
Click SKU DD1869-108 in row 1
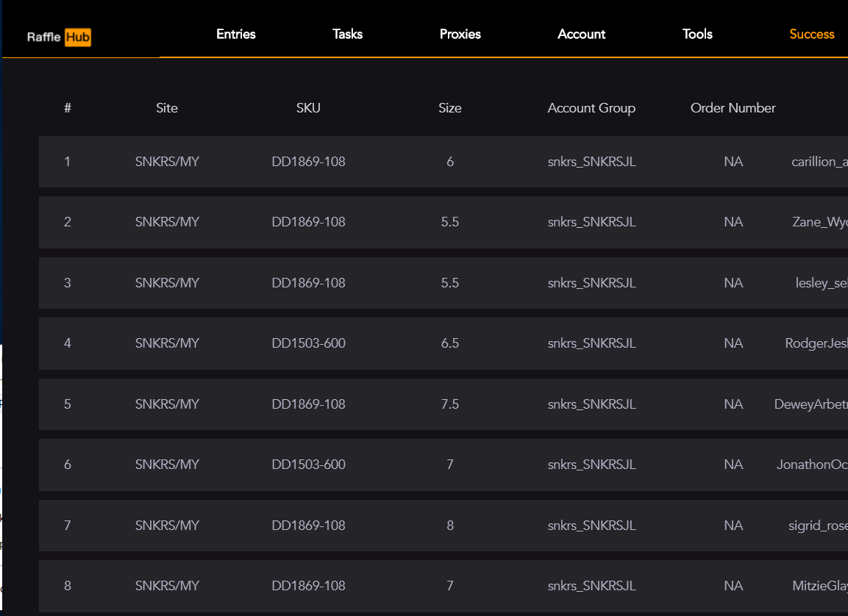(308, 162)
